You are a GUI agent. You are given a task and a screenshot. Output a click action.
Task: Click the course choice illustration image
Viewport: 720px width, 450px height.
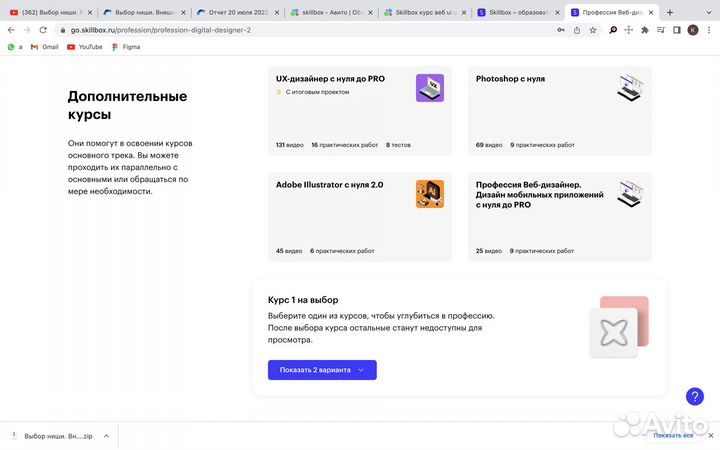click(x=619, y=326)
